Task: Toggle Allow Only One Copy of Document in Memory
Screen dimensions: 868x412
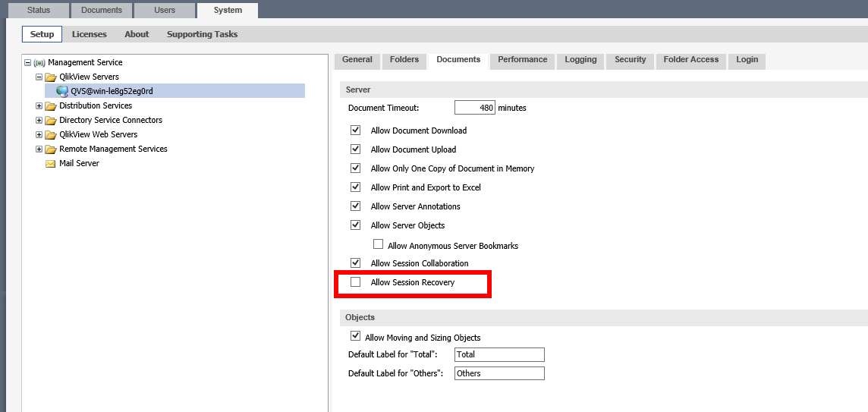Action: point(355,168)
